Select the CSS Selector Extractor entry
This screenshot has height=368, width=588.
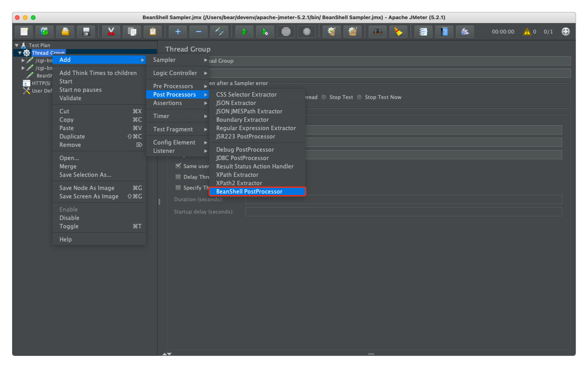pyautogui.click(x=257, y=95)
